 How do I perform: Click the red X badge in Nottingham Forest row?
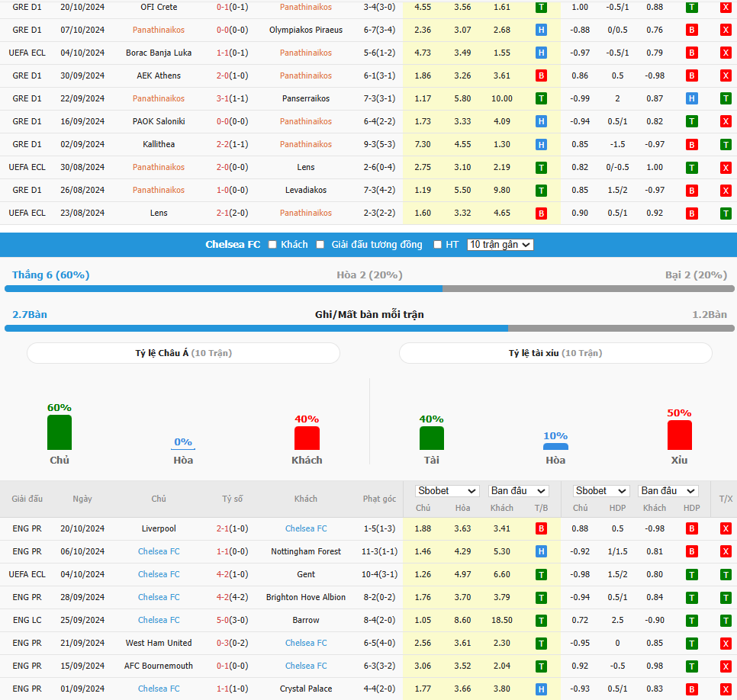726,552
